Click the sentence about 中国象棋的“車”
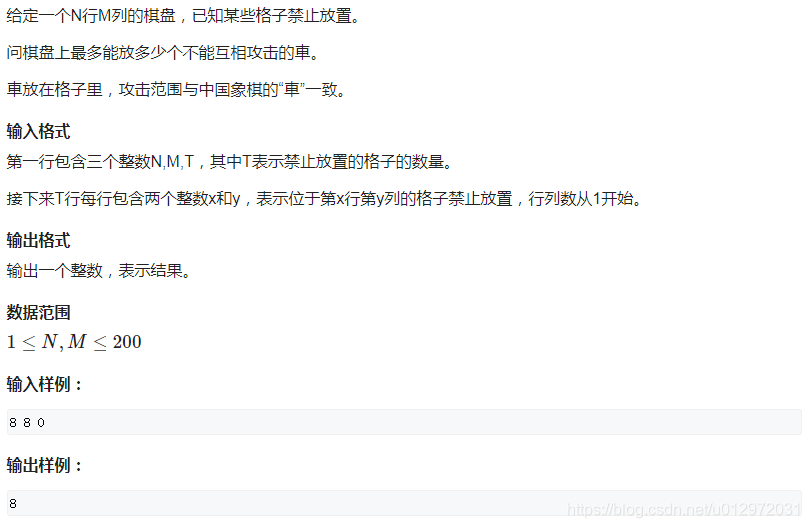This screenshot has width=809, height=528. coord(176,90)
